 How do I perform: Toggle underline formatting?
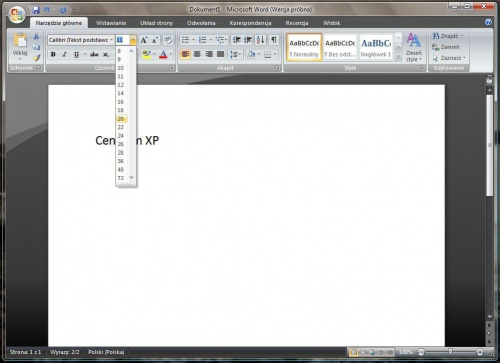pos(76,54)
